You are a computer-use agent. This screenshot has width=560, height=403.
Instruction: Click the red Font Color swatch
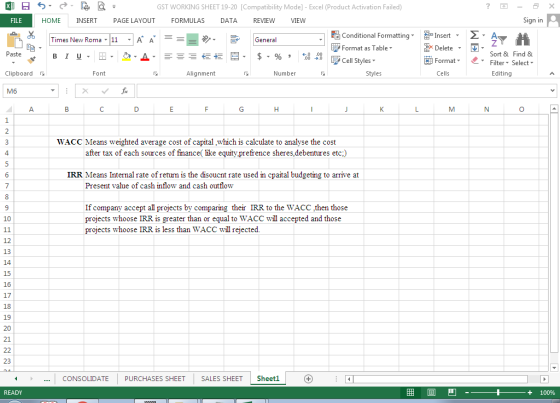tap(145, 56)
